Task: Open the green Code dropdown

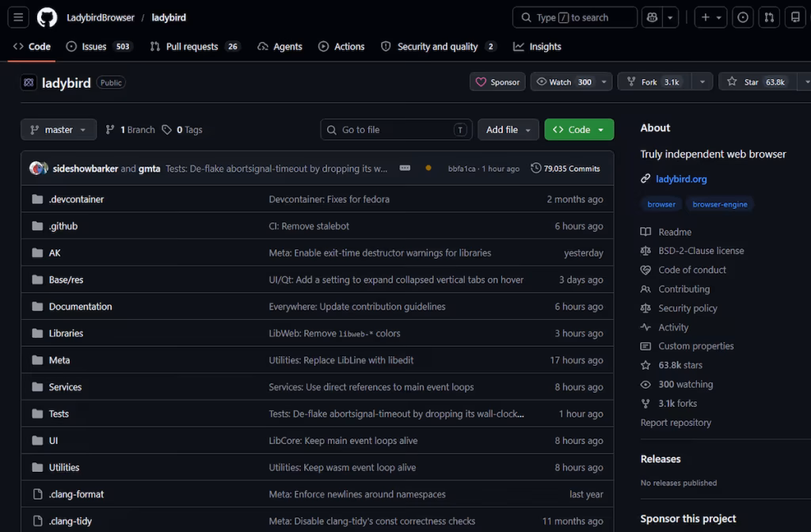Action: coord(579,130)
